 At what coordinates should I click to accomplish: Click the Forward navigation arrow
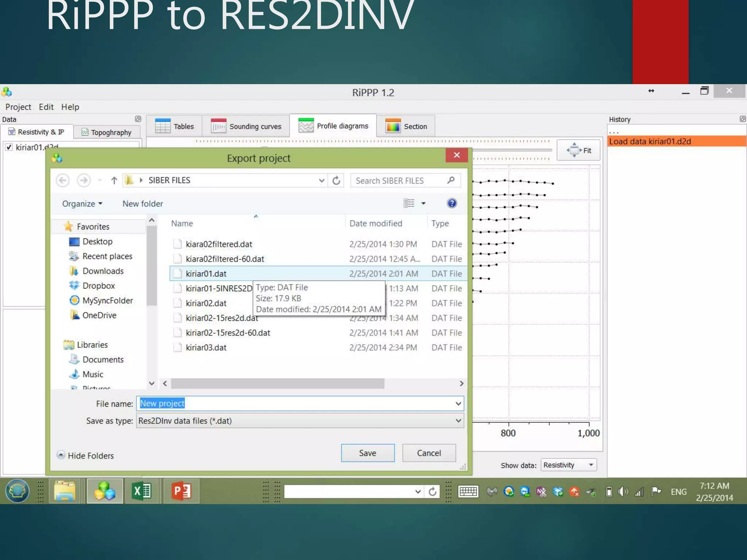pos(84,180)
